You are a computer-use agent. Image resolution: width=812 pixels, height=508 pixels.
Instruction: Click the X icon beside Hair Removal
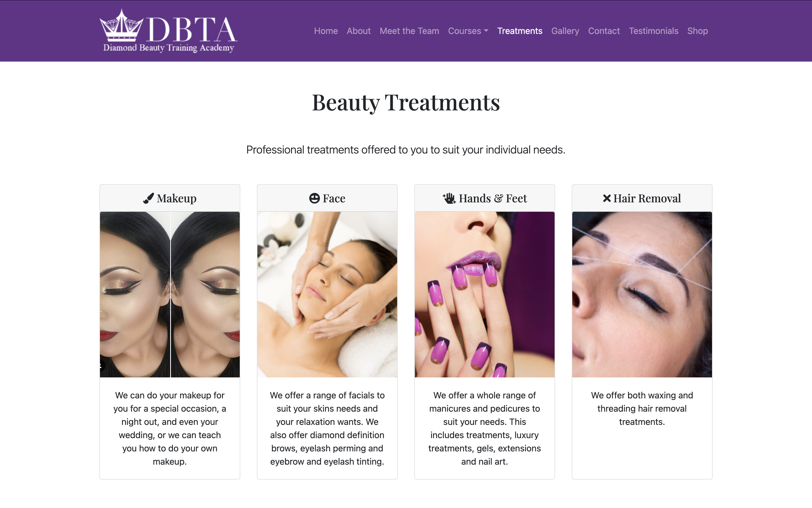[x=607, y=198]
